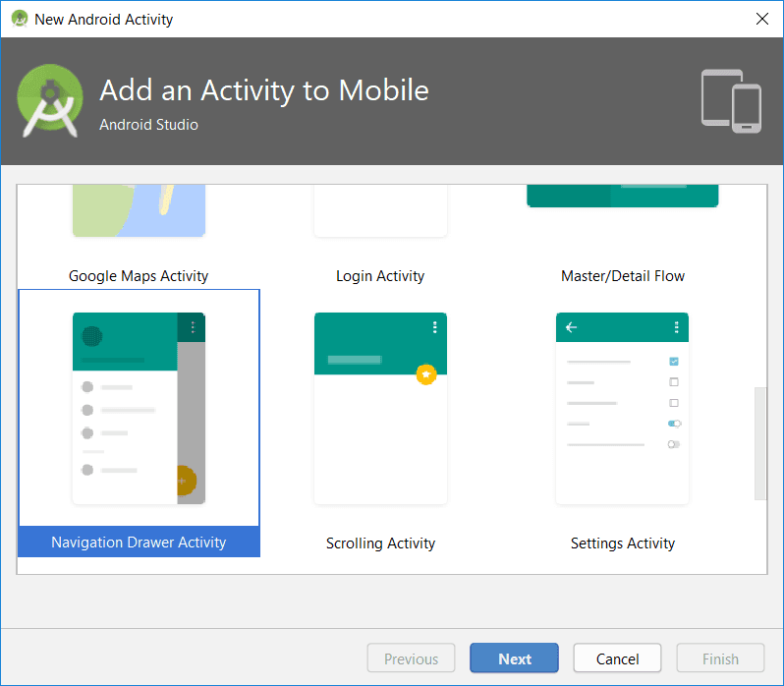
Task: Select the Navigation Drawer Activity thumbnail
Action: point(139,408)
